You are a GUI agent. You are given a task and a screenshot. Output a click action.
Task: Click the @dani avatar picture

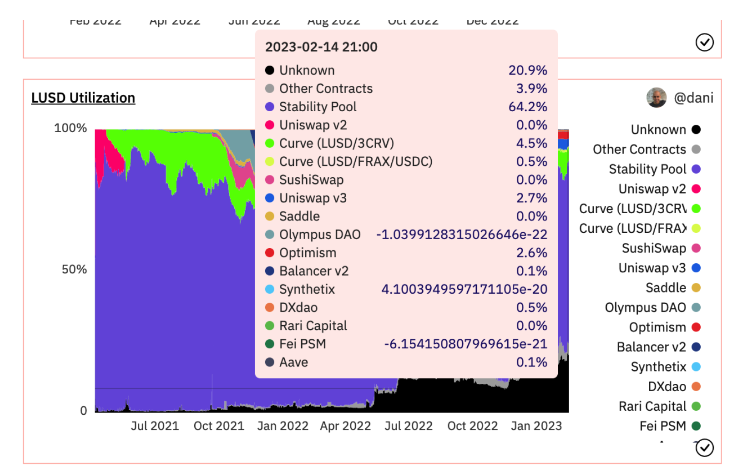coord(656,97)
